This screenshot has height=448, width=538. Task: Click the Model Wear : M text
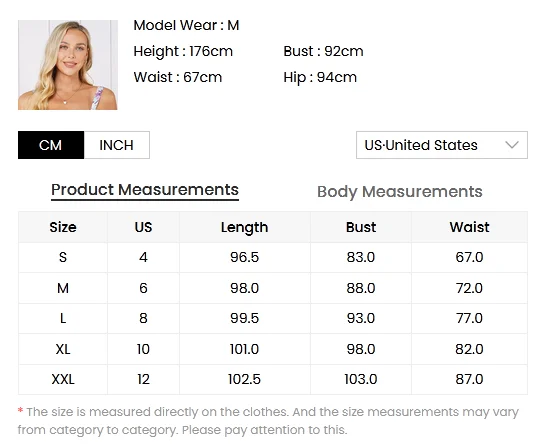[186, 25]
